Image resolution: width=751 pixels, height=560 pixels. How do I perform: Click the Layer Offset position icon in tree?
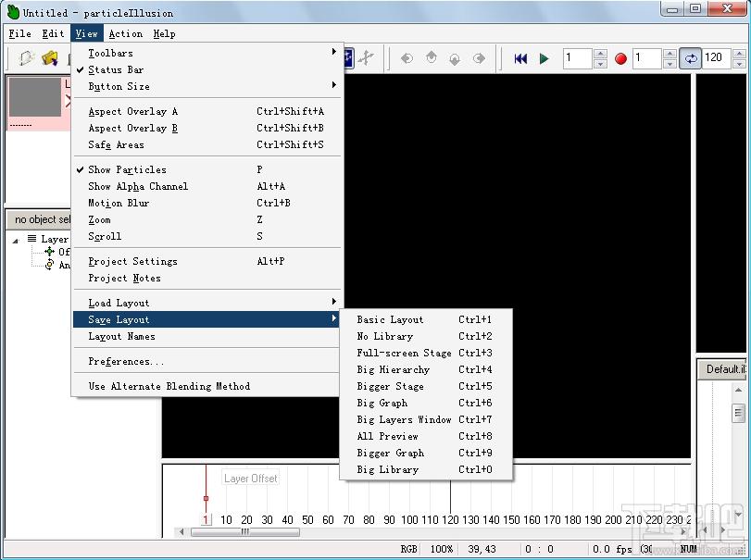tap(49, 252)
